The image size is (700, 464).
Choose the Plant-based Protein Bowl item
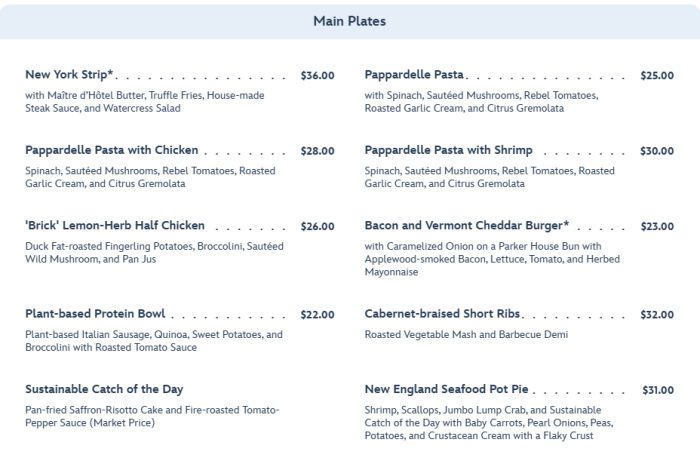pyautogui.click(x=95, y=314)
